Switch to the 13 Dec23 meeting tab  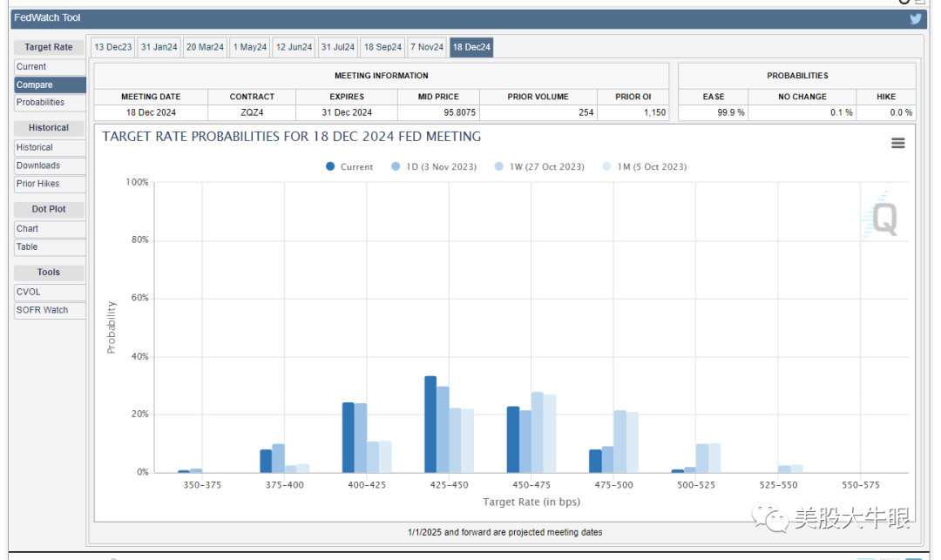(112, 47)
